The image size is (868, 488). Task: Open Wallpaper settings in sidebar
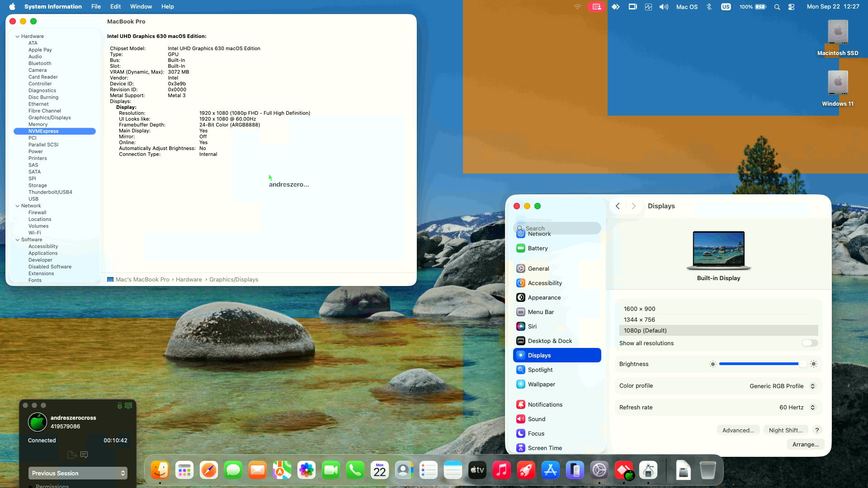click(557, 385)
